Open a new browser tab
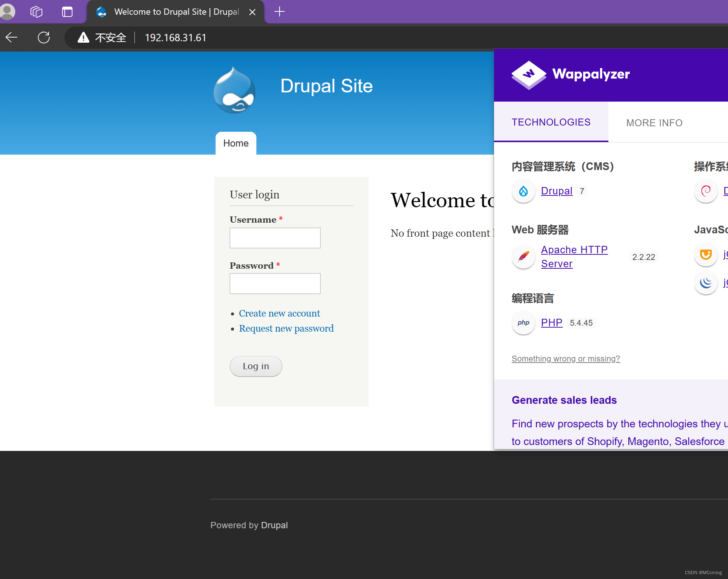 tap(280, 12)
